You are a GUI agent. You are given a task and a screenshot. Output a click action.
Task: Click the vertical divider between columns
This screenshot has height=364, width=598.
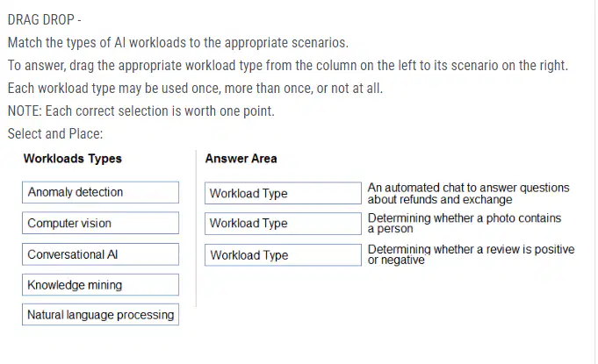tap(196, 228)
